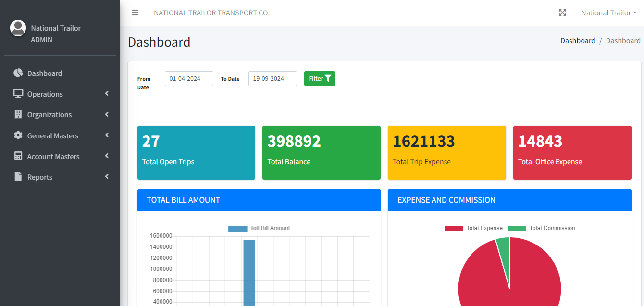Click the Account Masters calculator icon
Image resolution: width=644 pixels, height=306 pixels.
18,156
